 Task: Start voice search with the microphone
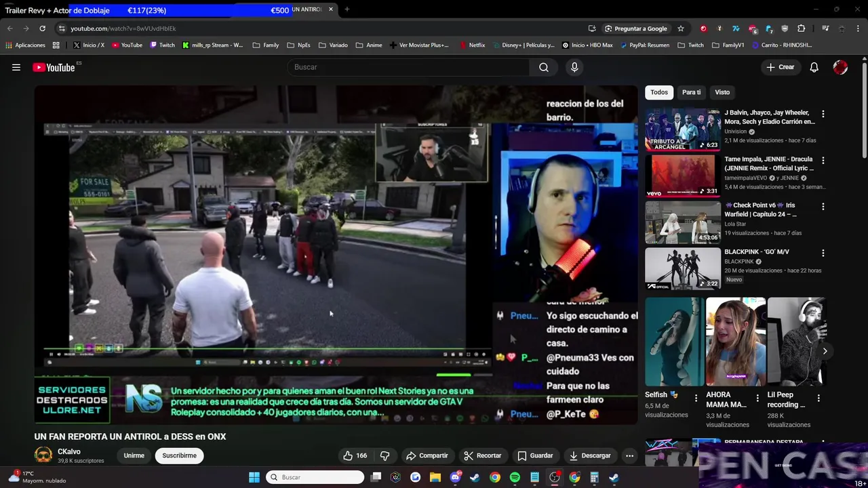click(x=574, y=67)
